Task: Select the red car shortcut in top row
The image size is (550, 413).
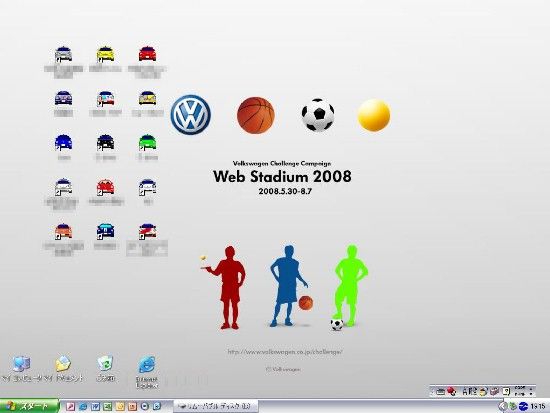Action: coord(147,54)
